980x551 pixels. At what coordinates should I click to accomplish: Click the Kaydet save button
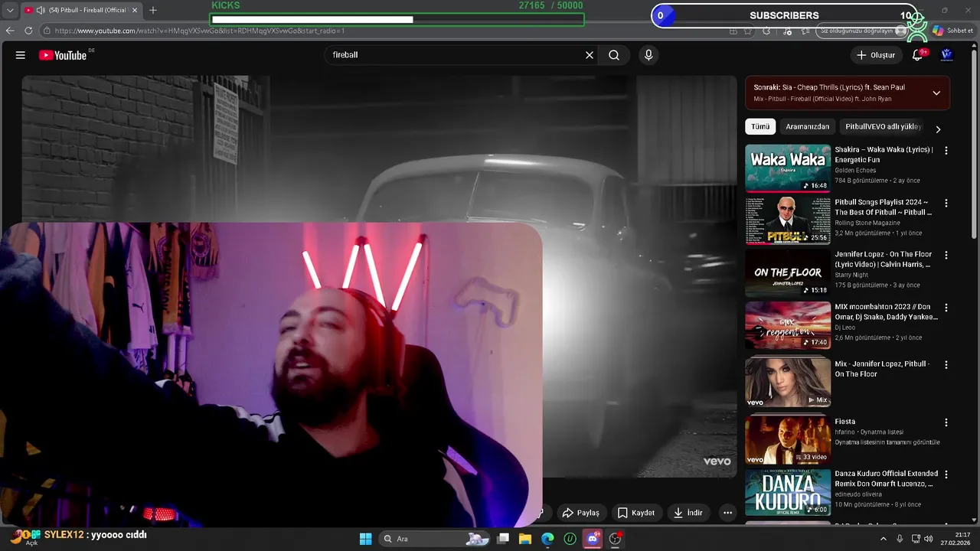(636, 513)
